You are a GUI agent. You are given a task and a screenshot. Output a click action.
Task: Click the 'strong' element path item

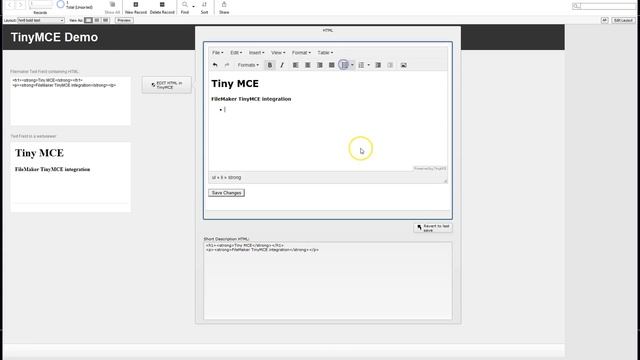click(235, 178)
